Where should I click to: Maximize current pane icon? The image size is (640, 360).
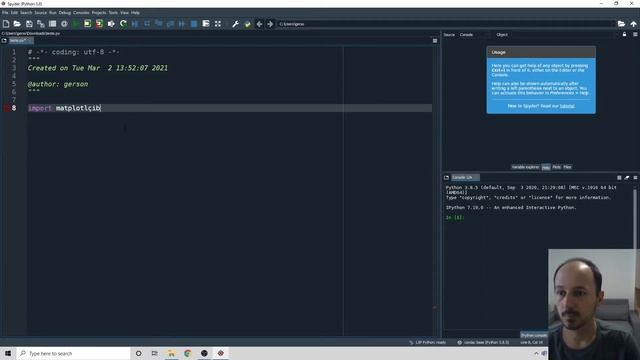click(x=206, y=24)
